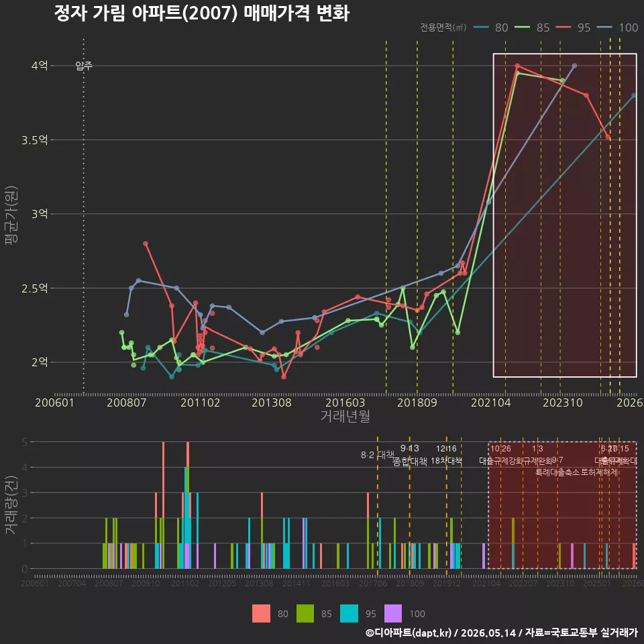Click the 2.5억 y-axis label
644x644 pixels.
click(x=35, y=288)
